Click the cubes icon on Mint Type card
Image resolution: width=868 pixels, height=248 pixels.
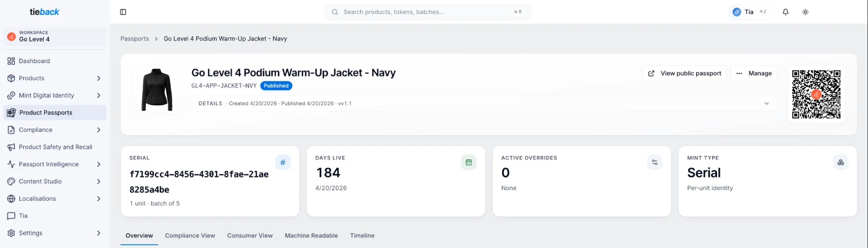pyautogui.click(x=841, y=162)
